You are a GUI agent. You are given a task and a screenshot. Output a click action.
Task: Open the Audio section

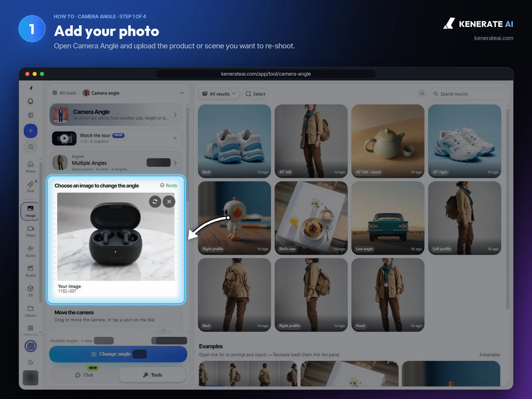pos(31,251)
